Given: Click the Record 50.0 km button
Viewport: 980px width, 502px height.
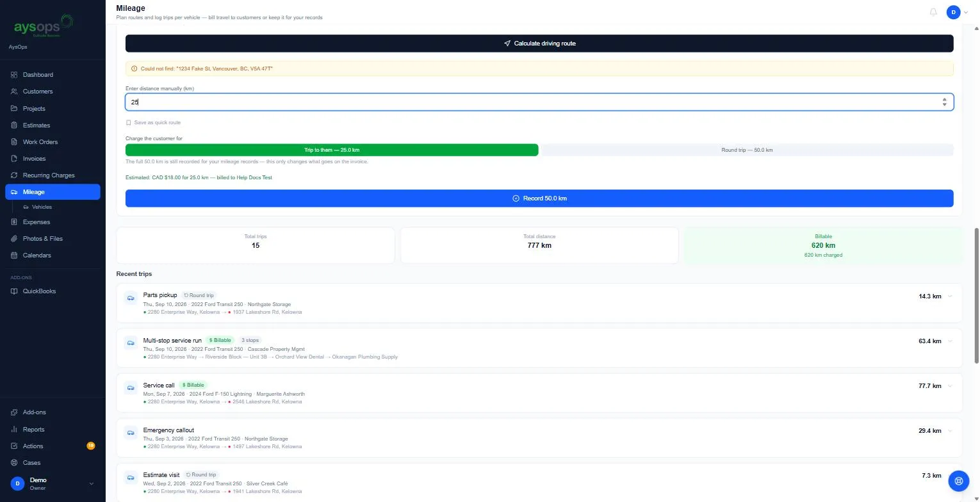Looking at the screenshot, I should click(x=539, y=198).
